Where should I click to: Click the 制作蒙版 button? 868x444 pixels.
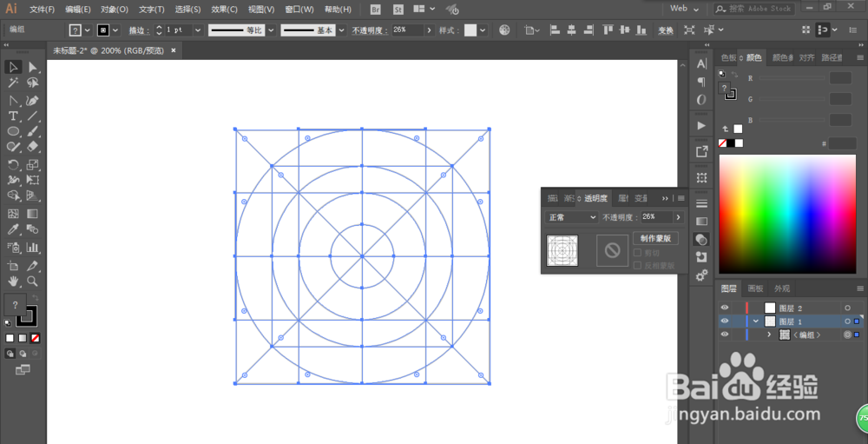(656, 238)
